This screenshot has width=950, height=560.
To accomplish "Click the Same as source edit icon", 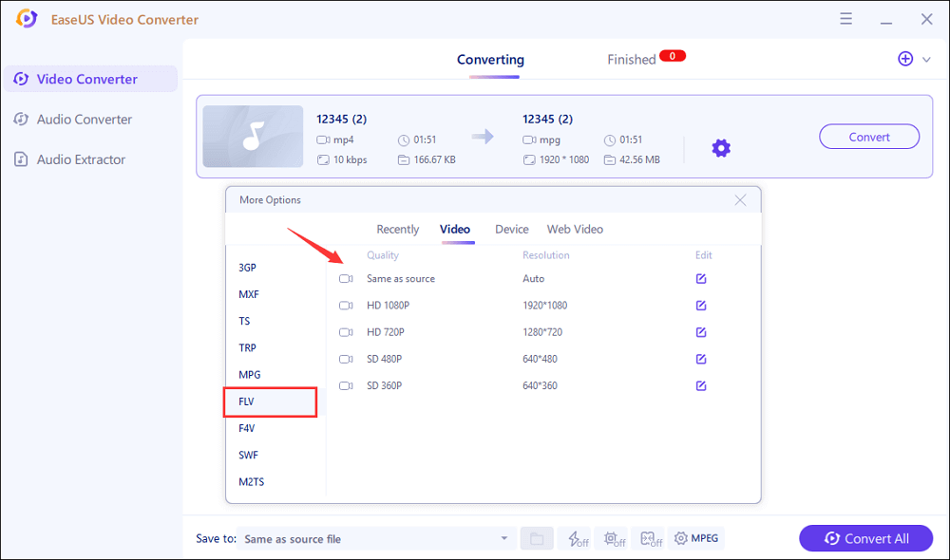I will (701, 279).
